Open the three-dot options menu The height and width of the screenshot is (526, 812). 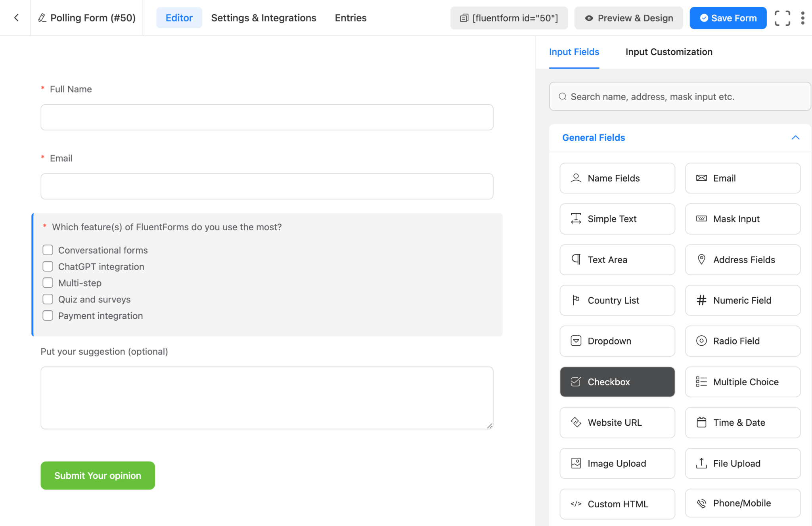click(802, 18)
